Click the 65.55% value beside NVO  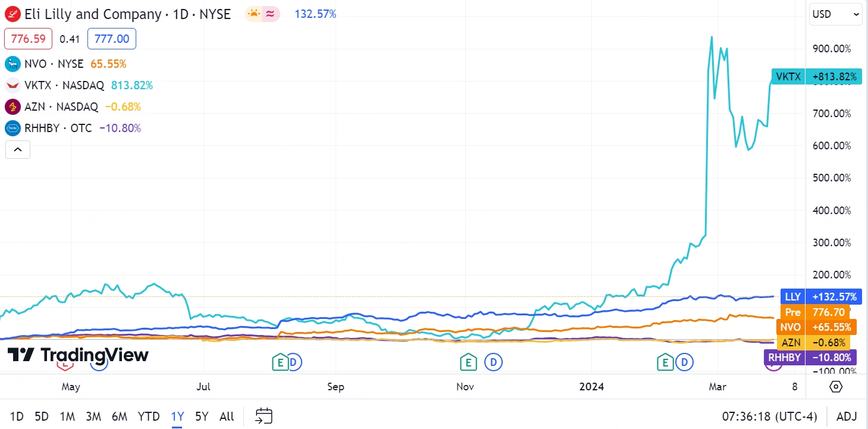108,64
